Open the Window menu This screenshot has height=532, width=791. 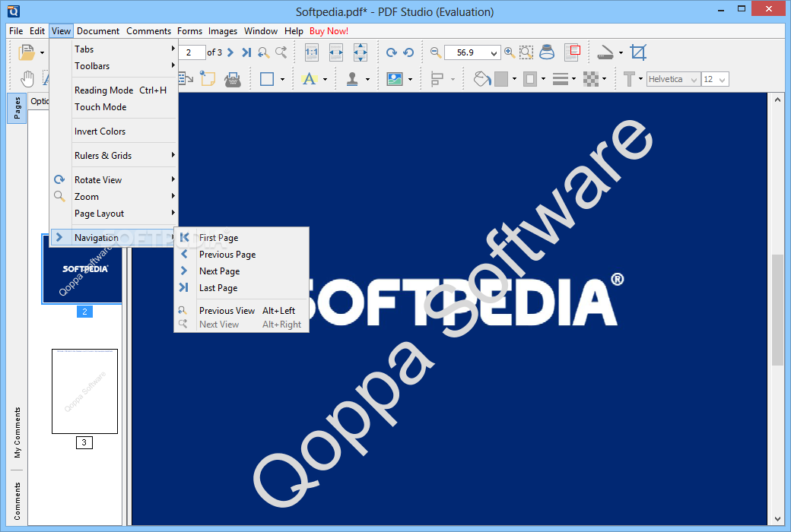(261, 30)
